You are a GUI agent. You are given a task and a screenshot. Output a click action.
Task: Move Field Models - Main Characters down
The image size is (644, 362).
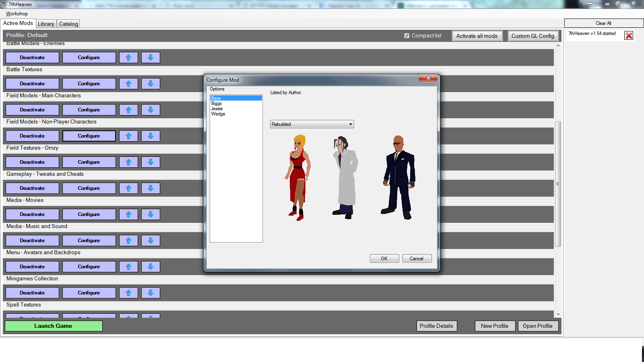(151, 110)
